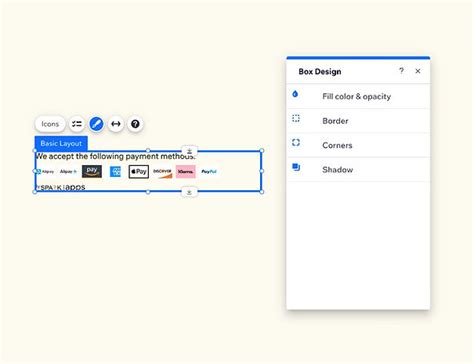Click the Basic Layout label tab

point(61,143)
